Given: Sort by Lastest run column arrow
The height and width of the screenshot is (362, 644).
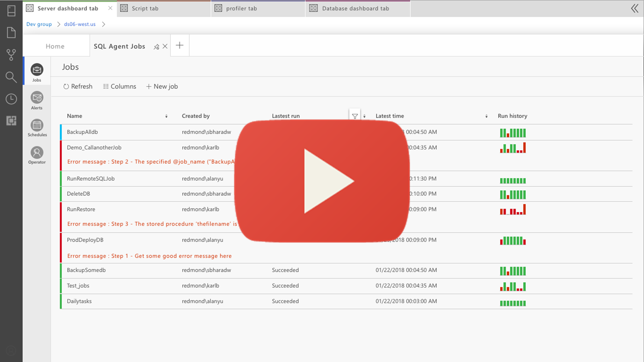Looking at the screenshot, I should [365, 116].
